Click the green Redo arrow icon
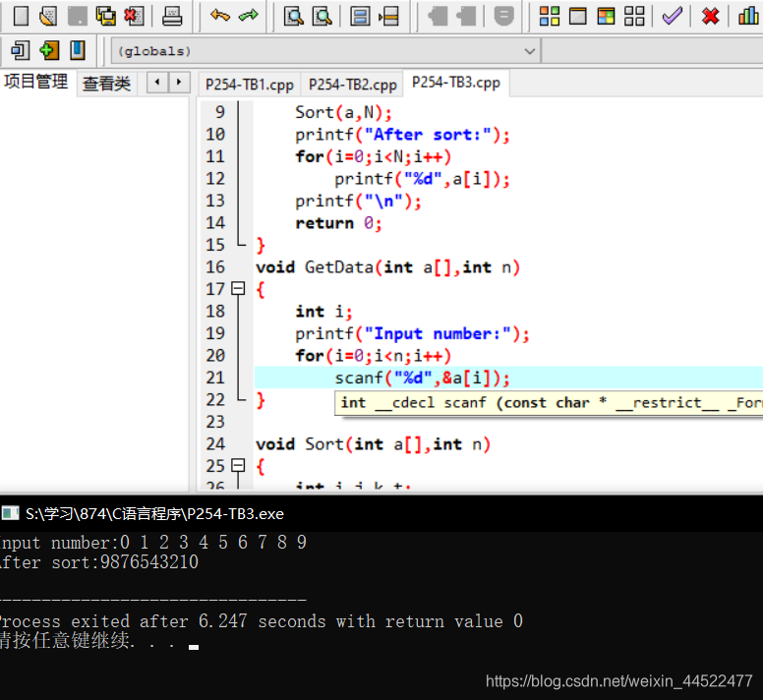Screen dimensions: 763x700 pyautogui.click(x=249, y=16)
